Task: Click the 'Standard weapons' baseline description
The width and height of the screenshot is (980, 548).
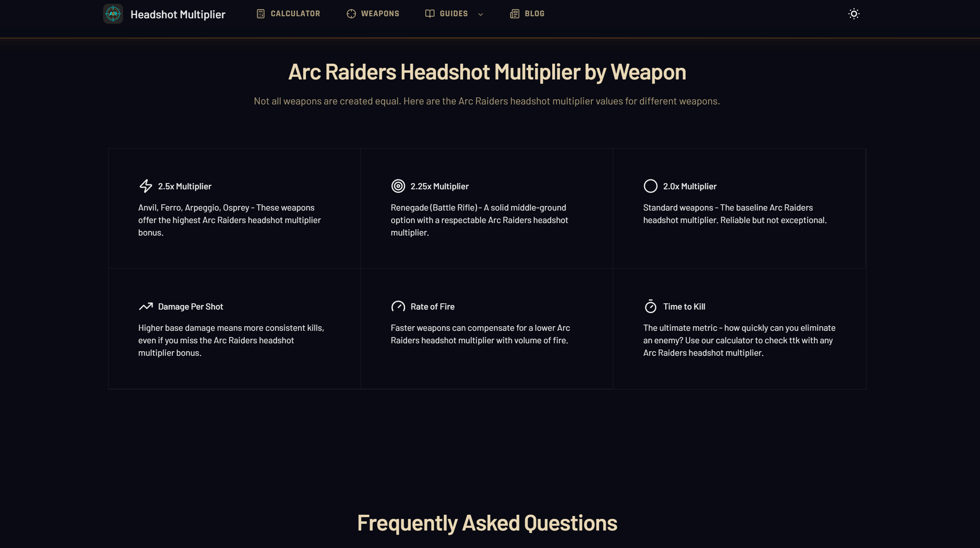Action: click(x=735, y=214)
